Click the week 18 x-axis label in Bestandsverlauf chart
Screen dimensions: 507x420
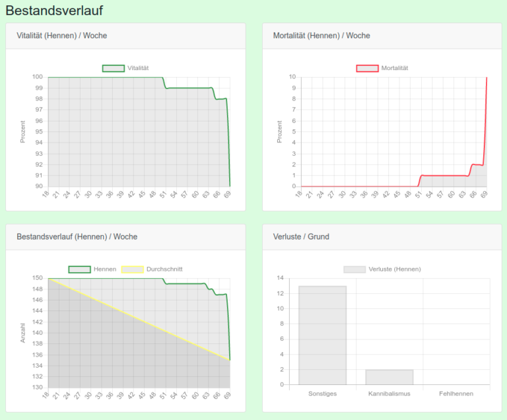click(46, 396)
